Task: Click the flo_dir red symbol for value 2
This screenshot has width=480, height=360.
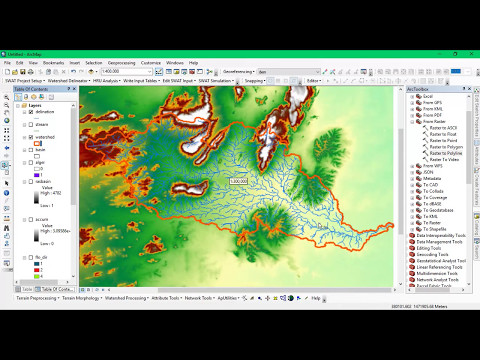Action: 37,270
